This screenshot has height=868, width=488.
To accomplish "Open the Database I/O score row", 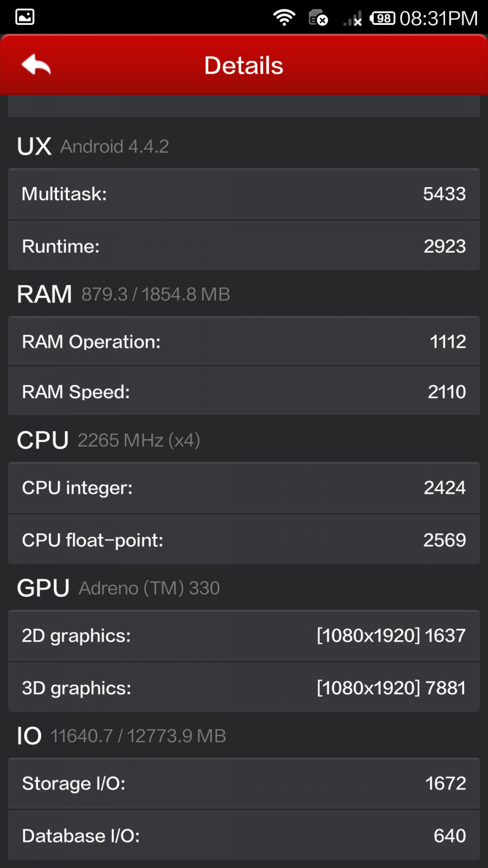I will [244, 835].
